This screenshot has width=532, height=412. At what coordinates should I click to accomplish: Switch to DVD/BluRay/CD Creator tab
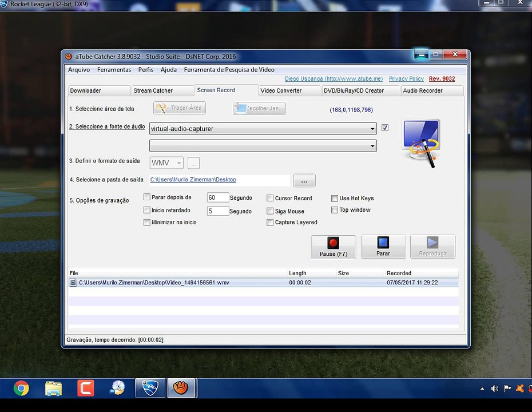point(360,90)
